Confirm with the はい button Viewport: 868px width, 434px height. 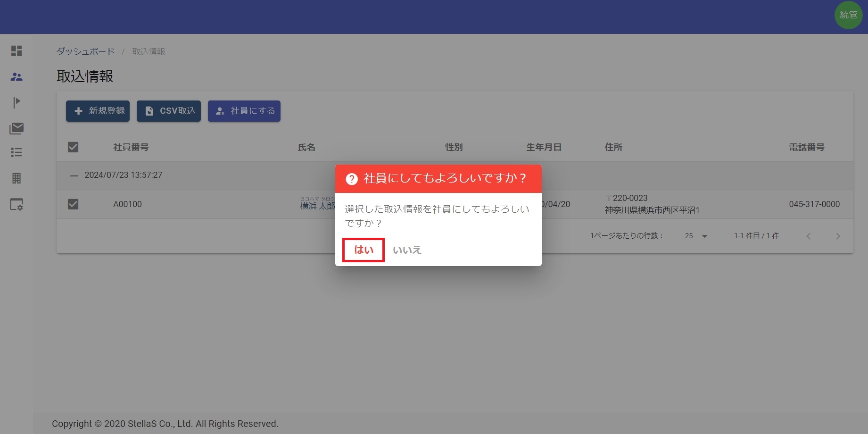(364, 250)
